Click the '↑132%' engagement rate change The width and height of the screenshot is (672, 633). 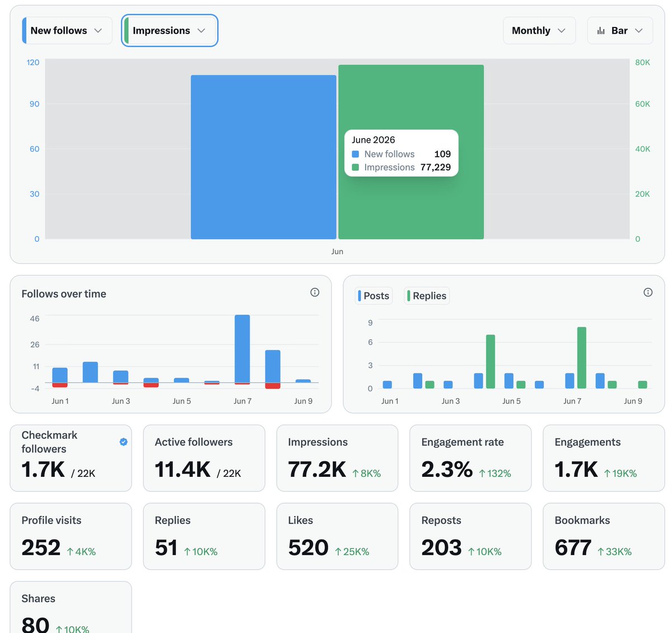(495, 473)
